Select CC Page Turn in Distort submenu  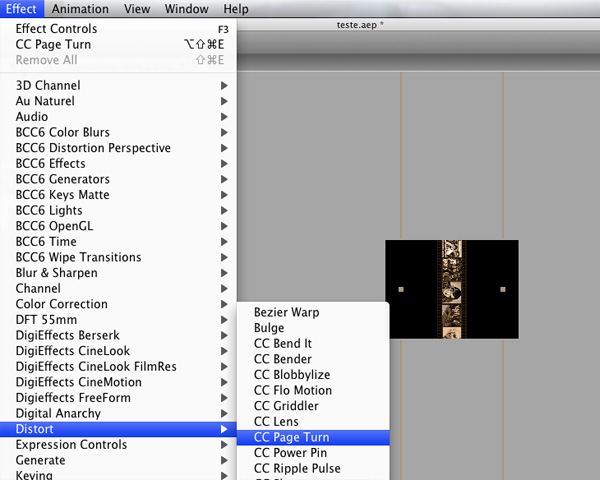291,437
